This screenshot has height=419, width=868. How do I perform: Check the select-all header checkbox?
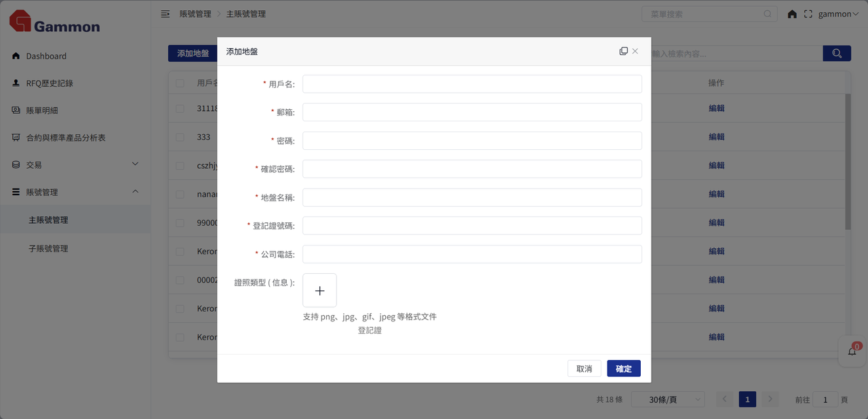[180, 83]
